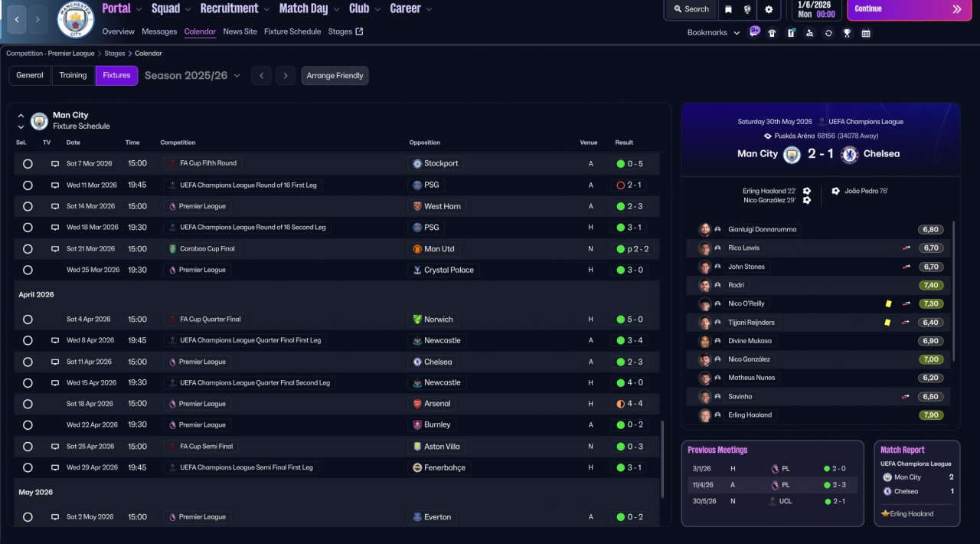Click the Search button
The image size is (980, 544).
(x=691, y=9)
